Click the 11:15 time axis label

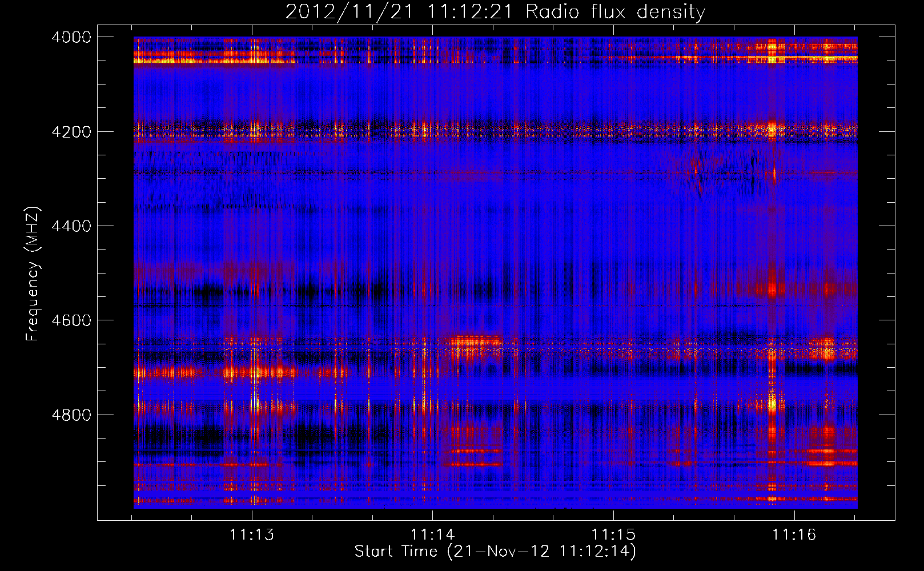(x=613, y=535)
